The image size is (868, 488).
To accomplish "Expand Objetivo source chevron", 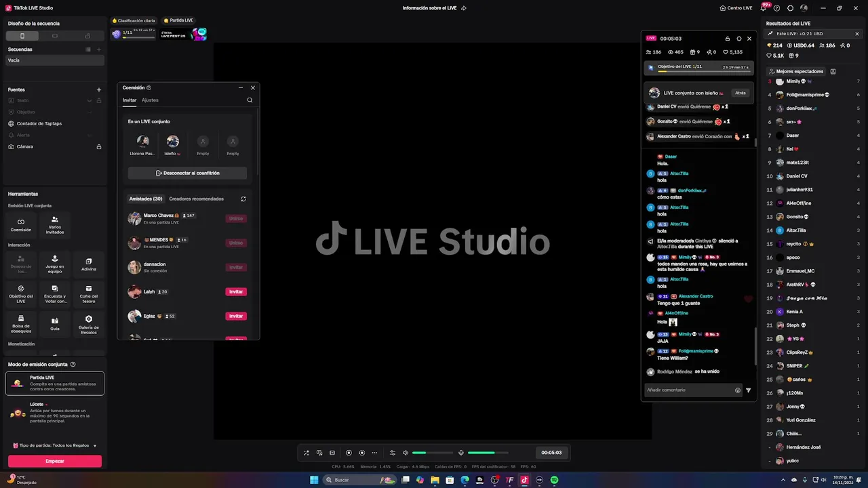I will 89,112.
